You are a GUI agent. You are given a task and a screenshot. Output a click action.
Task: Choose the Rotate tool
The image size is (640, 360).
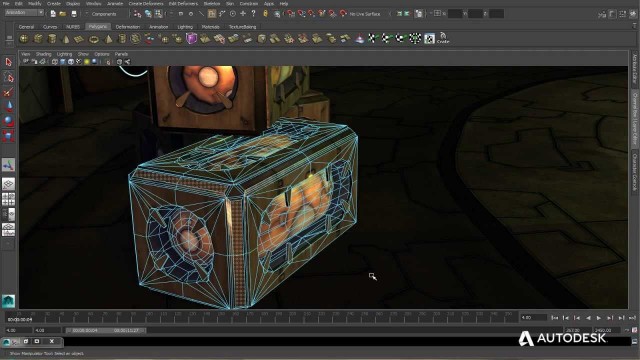(9, 121)
